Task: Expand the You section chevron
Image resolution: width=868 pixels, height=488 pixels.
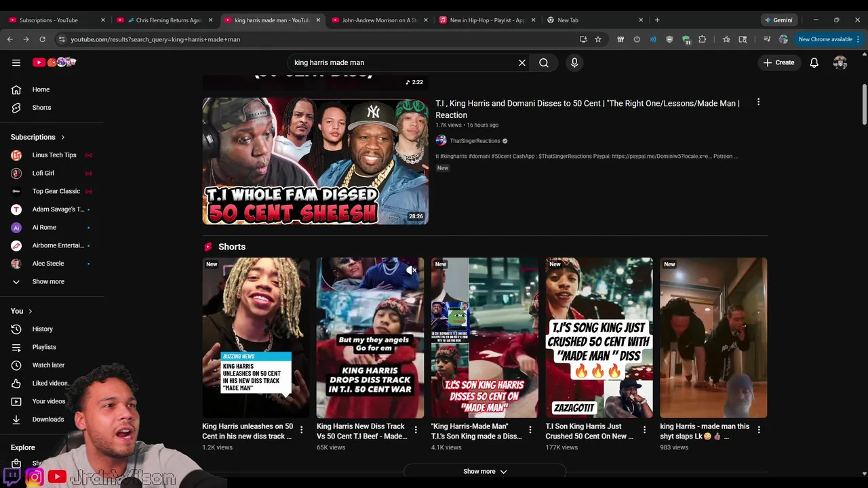Action: tap(30, 311)
